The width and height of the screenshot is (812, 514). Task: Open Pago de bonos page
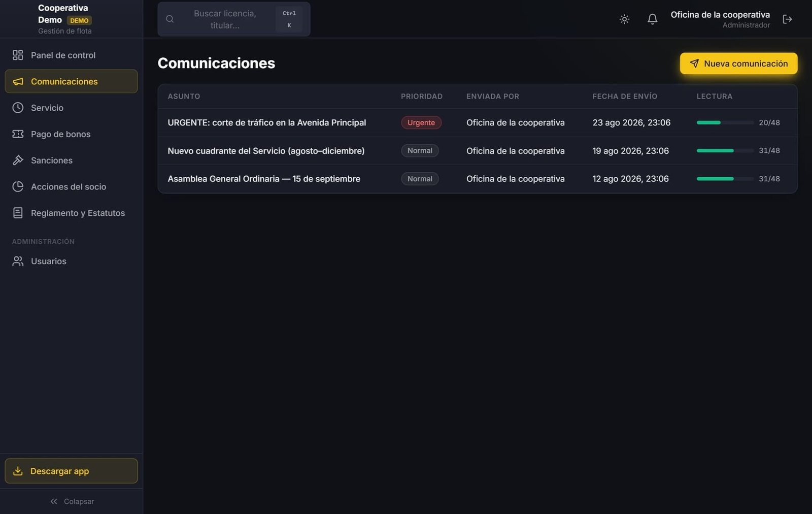71,134
